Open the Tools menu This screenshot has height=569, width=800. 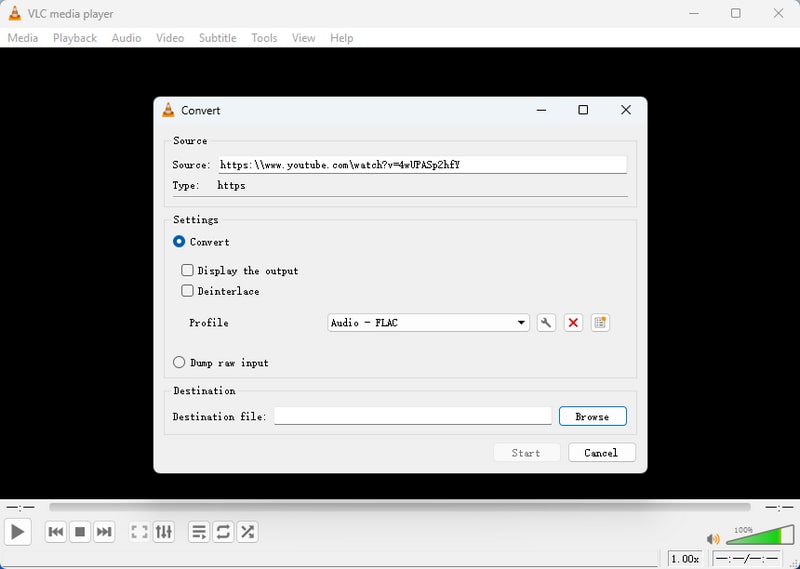pos(264,38)
